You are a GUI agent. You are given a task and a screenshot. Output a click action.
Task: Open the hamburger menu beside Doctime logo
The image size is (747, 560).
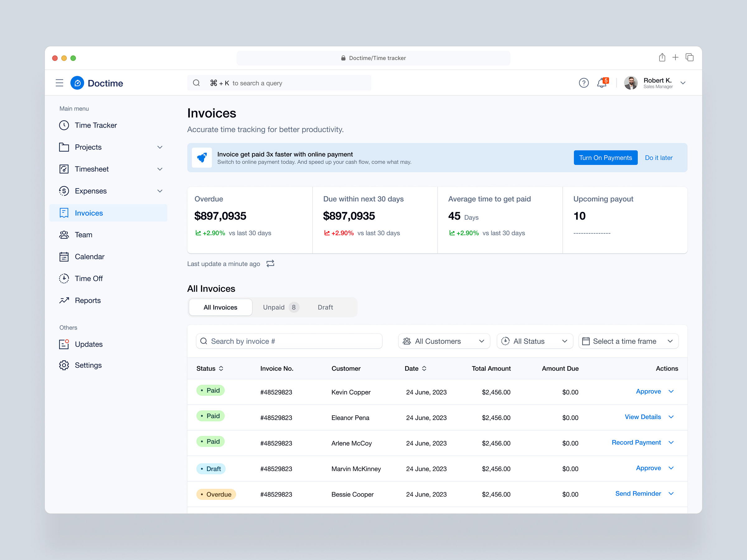59,83
